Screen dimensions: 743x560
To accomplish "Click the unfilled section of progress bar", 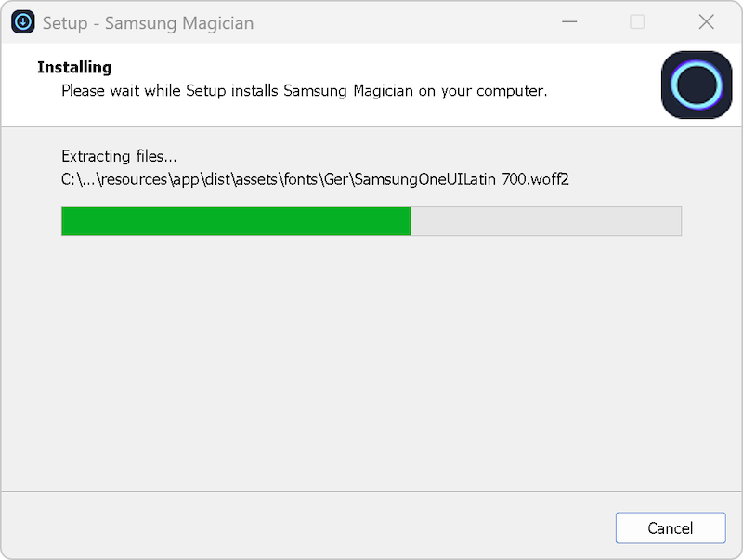I will point(548,221).
